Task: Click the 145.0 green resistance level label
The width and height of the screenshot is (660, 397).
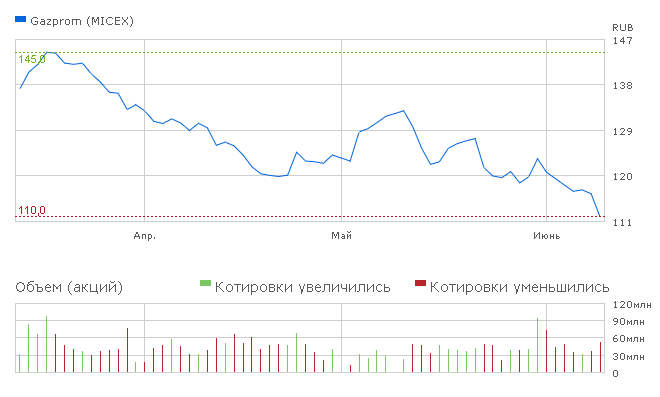Action: pyautogui.click(x=32, y=59)
